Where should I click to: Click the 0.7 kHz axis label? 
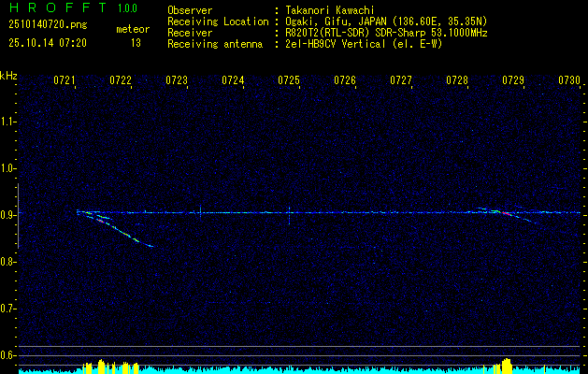7,309
